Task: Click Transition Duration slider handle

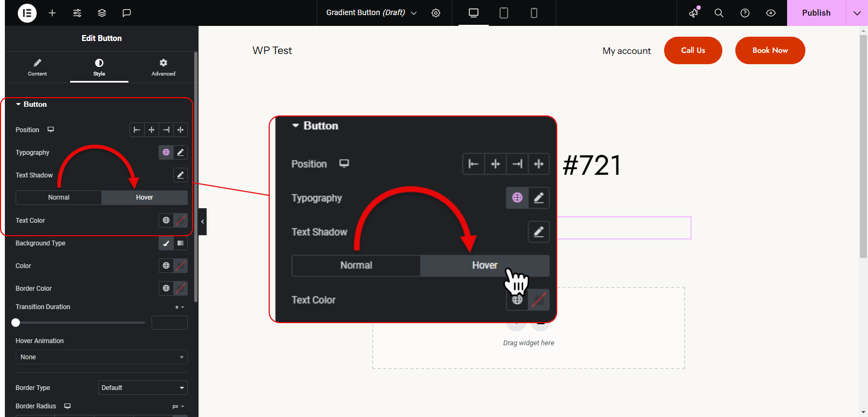Action: [x=16, y=323]
